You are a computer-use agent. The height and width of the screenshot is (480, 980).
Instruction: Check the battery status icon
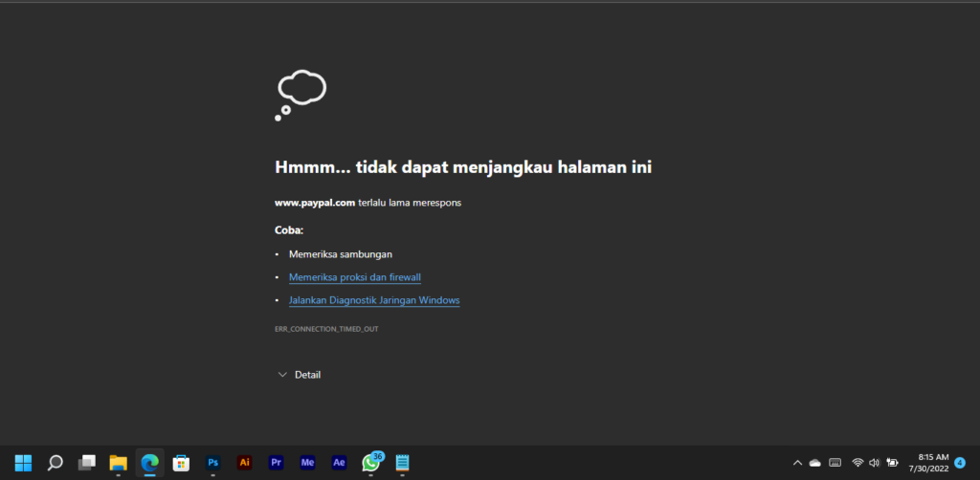893,463
